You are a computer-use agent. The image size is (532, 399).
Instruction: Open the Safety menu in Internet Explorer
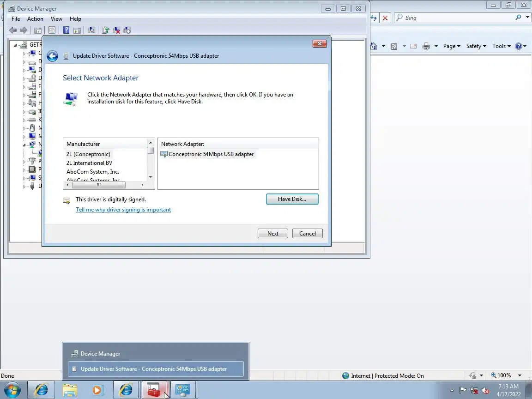pos(476,46)
